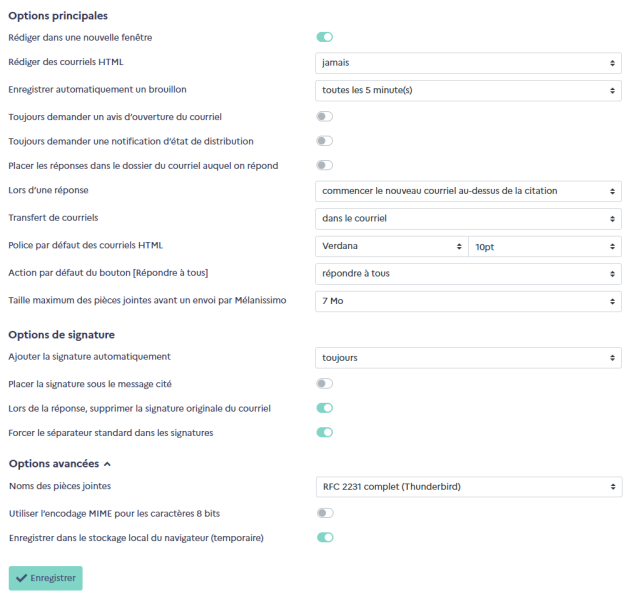The height and width of the screenshot is (593, 630).
Task: Disable removing original signature on reply
Action: click(x=325, y=408)
